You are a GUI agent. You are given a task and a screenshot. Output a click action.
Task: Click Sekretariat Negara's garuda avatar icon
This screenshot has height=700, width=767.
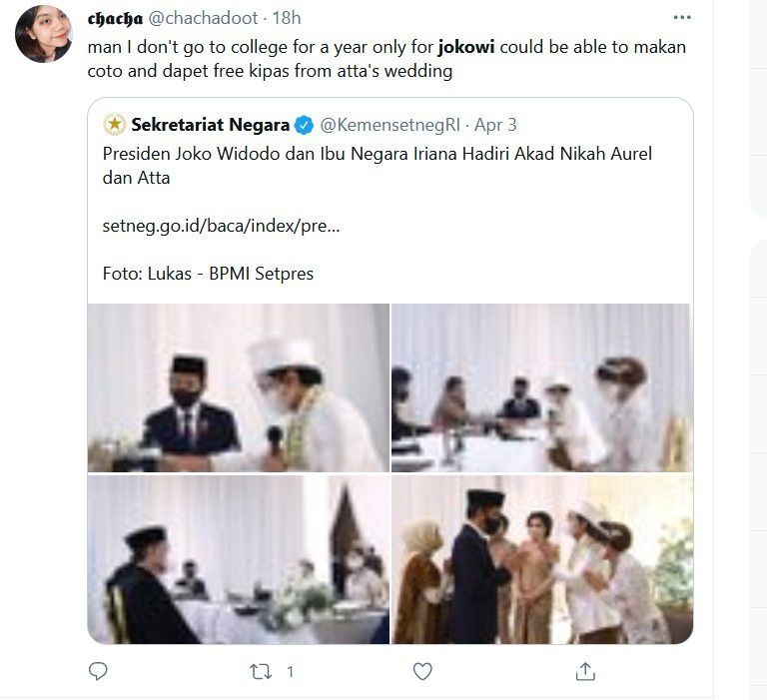(115, 125)
